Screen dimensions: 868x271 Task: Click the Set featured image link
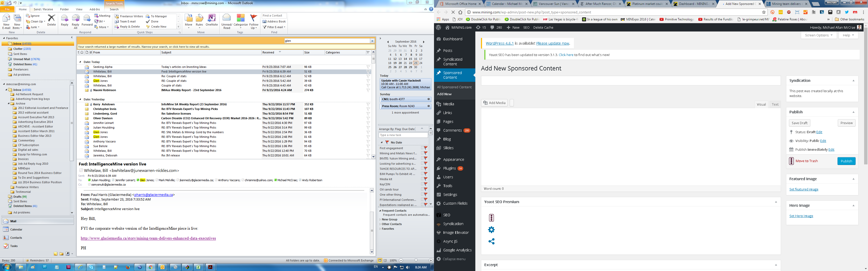pyautogui.click(x=804, y=189)
